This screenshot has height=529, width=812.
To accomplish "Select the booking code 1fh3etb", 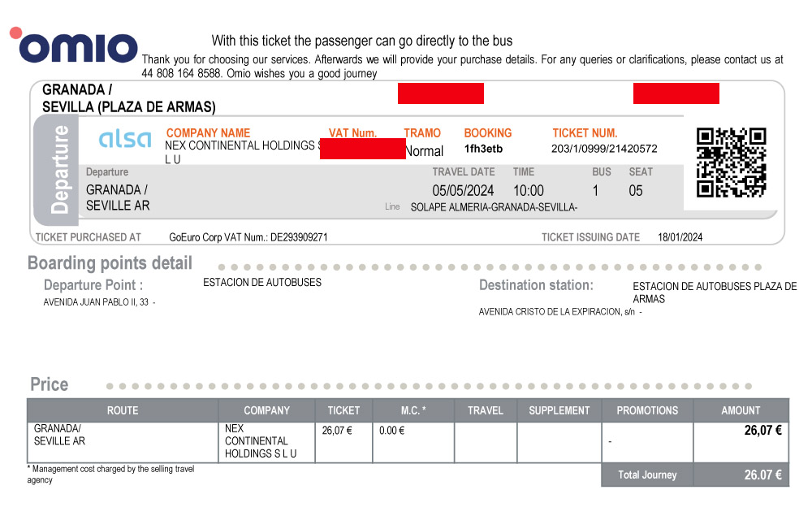I will click(x=483, y=149).
